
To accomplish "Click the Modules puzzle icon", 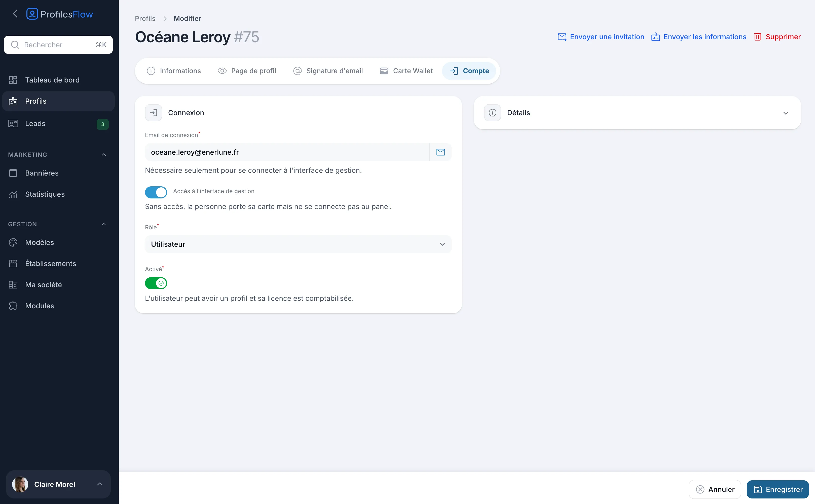I will pyautogui.click(x=13, y=306).
